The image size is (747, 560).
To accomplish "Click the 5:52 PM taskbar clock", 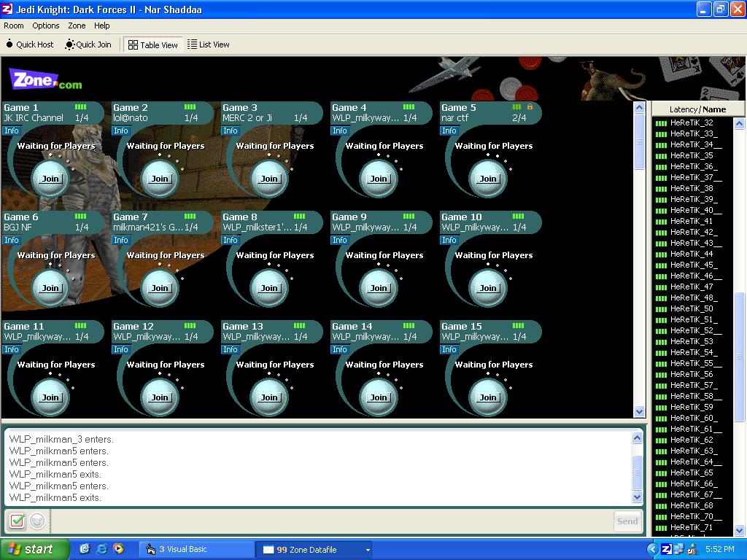I will 720,550.
